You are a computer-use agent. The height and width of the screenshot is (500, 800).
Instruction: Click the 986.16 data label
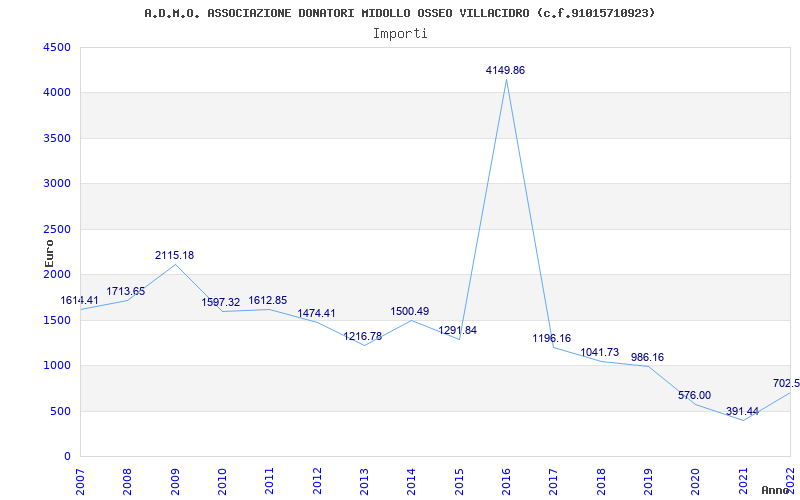pos(647,357)
